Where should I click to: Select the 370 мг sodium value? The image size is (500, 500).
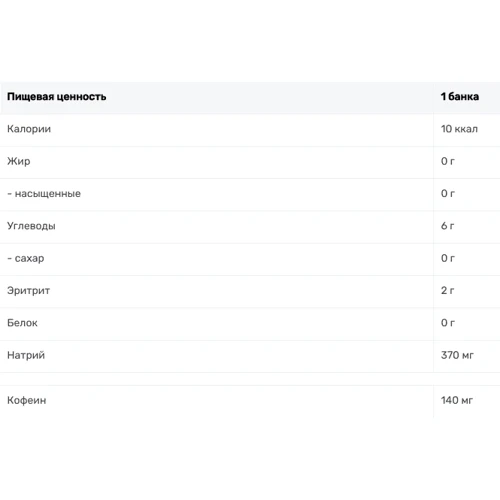[457, 355]
